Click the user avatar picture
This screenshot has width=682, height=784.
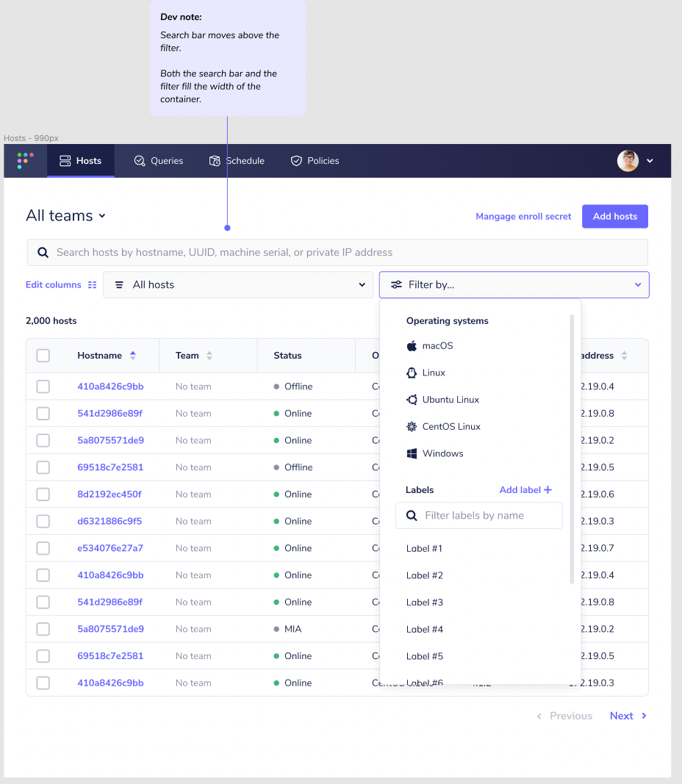coord(628,160)
